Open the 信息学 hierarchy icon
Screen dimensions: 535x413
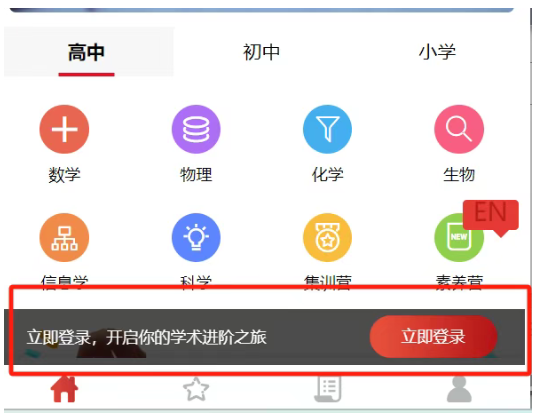coord(64,238)
